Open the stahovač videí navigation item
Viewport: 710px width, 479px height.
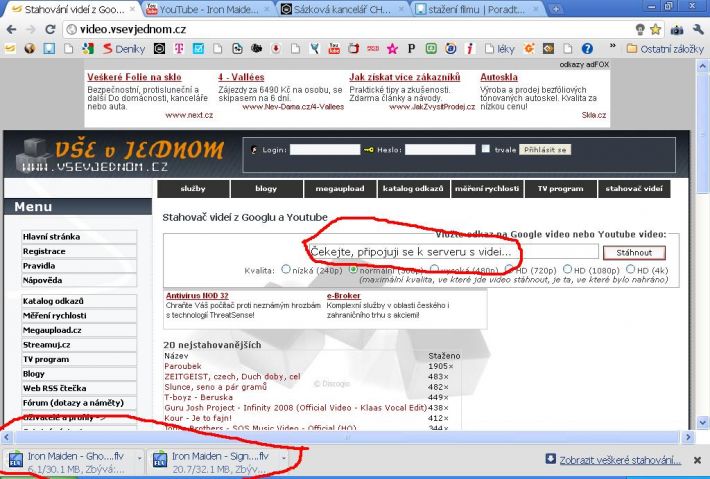(x=634, y=189)
